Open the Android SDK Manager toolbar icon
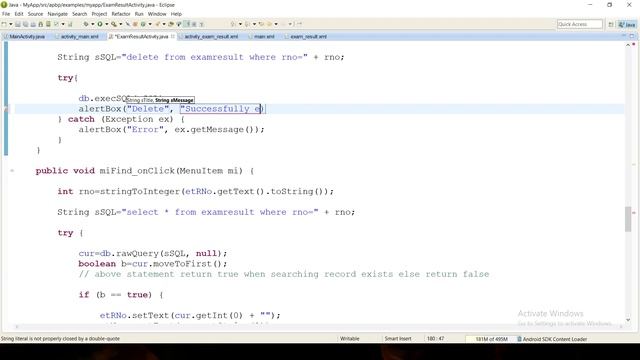 point(40,24)
